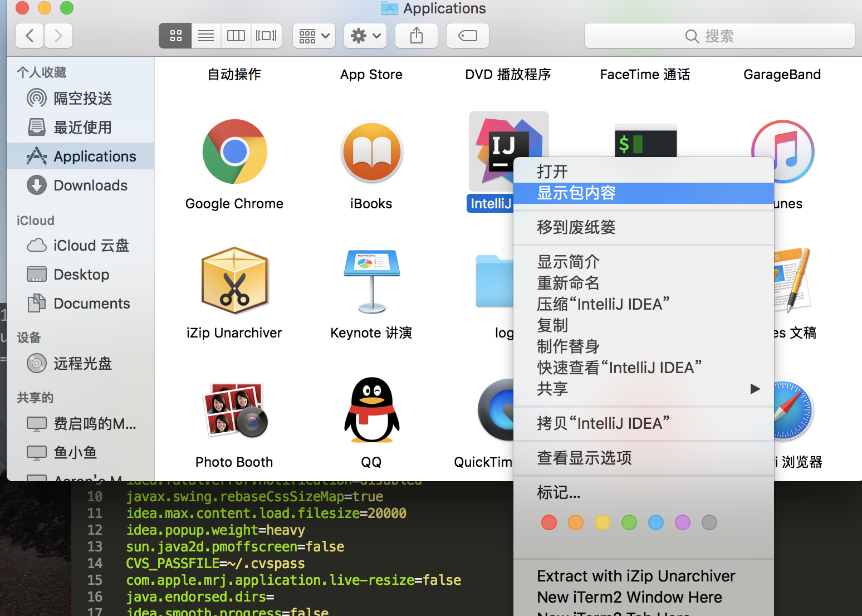862x616 pixels.
Task: Select the blue log folder icon
Action: click(x=494, y=281)
